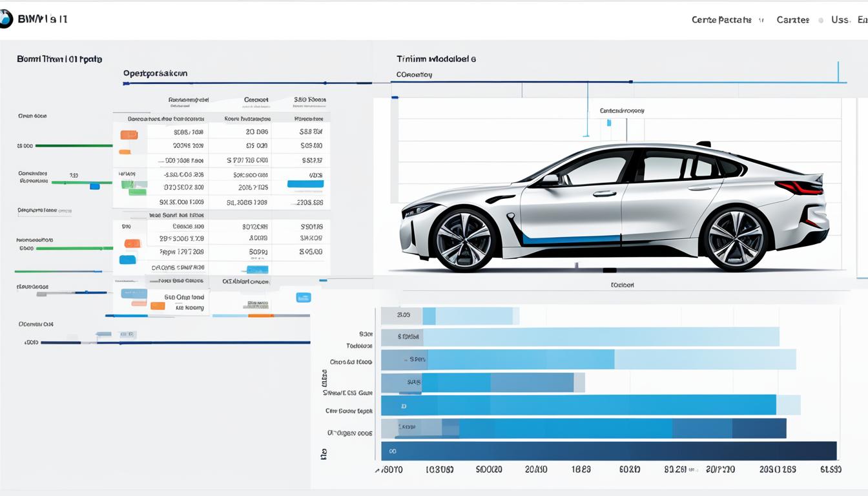The height and width of the screenshot is (496, 868).
Task: Click the BMW logo in the top-left corner
Action: tap(6, 18)
